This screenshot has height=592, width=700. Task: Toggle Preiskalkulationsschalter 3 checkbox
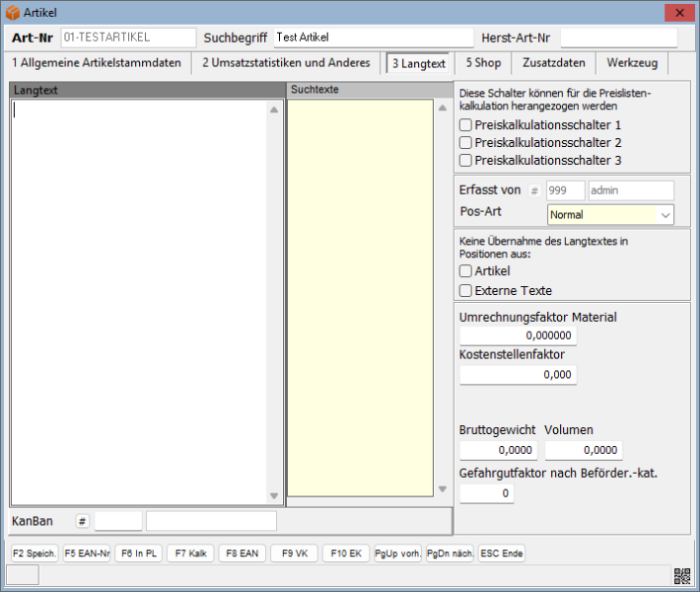tap(466, 160)
